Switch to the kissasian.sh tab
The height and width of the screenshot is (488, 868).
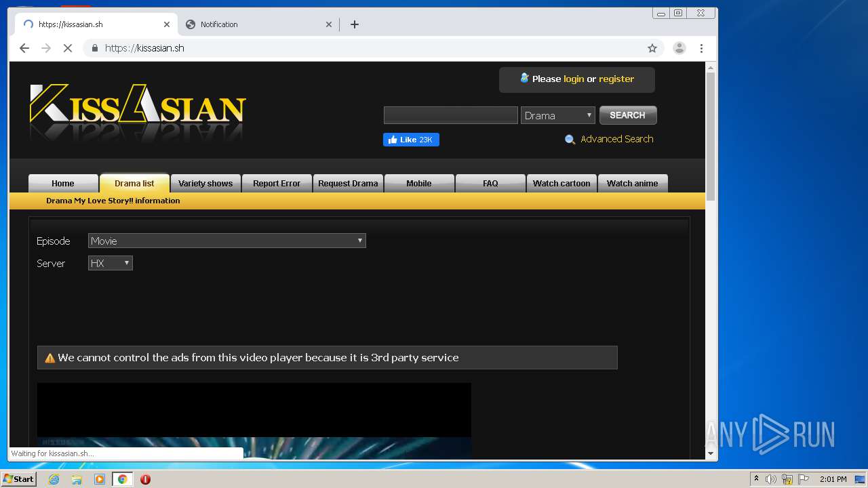96,24
